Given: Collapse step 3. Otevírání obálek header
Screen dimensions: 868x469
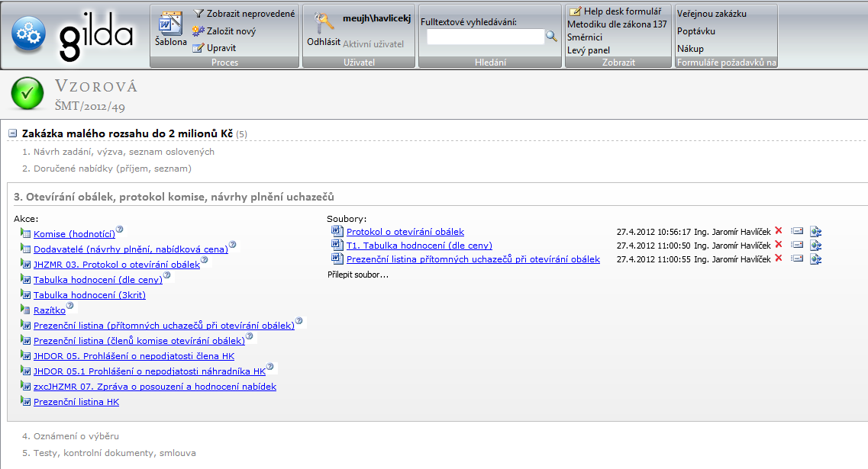Looking at the screenshot, I should [x=174, y=197].
